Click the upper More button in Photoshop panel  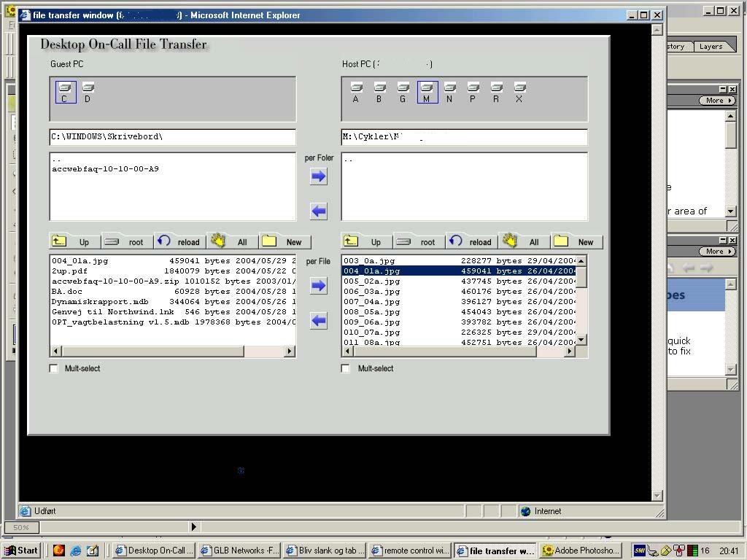coord(718,101)
